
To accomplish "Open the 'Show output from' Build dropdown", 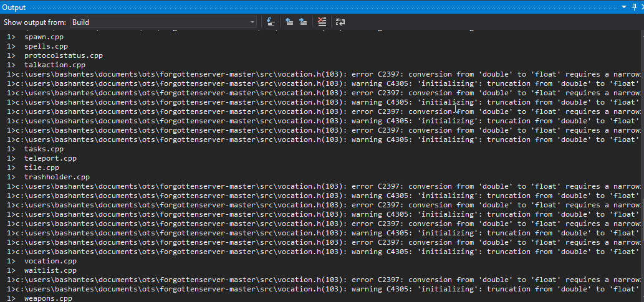I will [x=163, y=22].
